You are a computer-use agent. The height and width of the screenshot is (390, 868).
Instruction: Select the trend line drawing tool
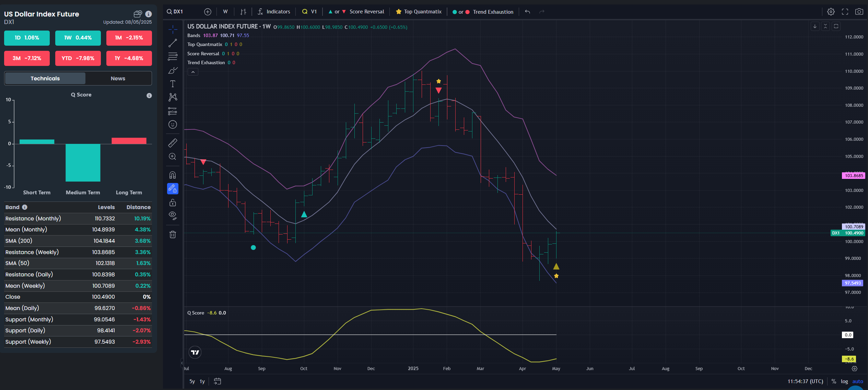coord(173,43)
